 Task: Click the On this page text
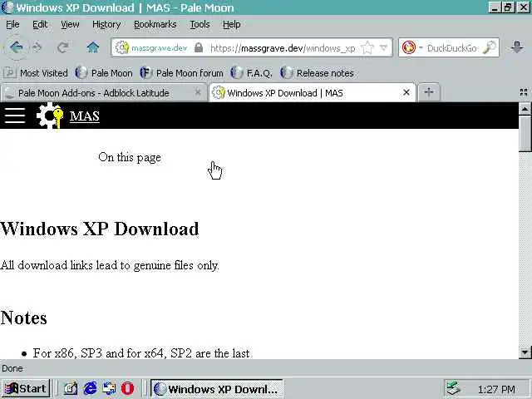point(130,157)
